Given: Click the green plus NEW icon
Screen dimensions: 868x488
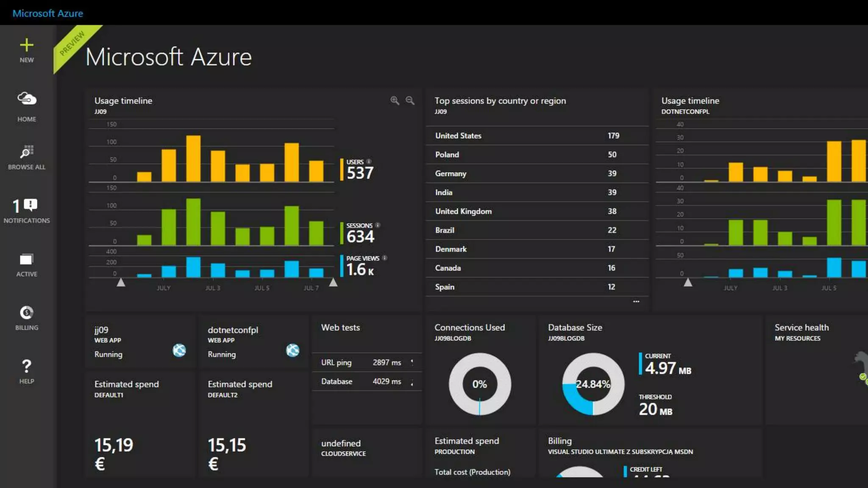Looking at the screenshot, I should coord(26,45).
